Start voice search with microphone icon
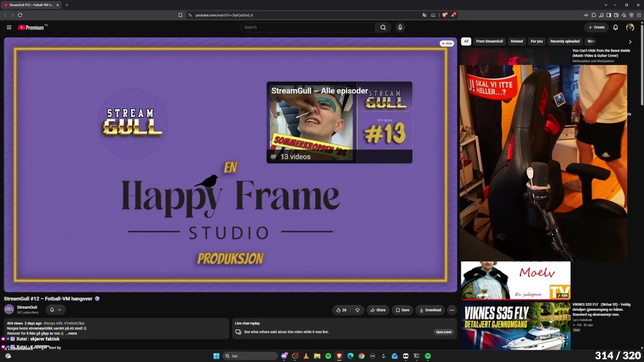The height and width of the screenshot is (362, 644). tap(400, 28)
